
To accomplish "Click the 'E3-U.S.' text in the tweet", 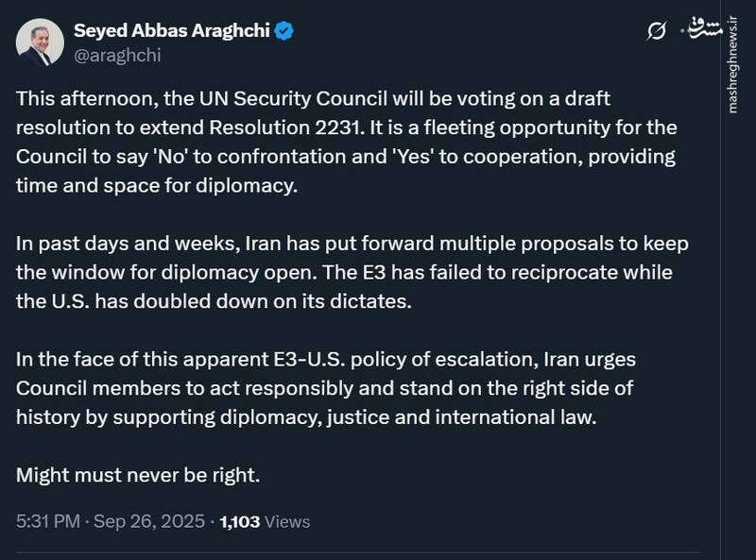I will pyautogui.click(x=320, y=360).
